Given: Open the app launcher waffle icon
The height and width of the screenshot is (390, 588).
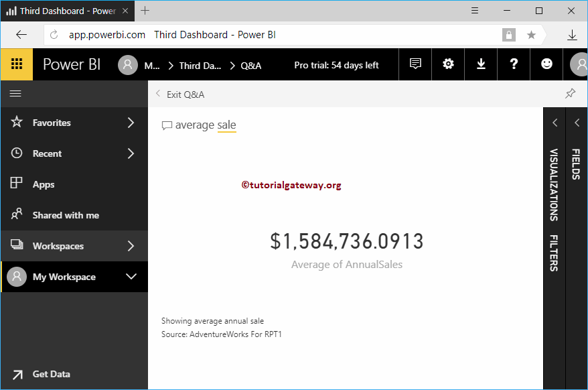Looking at the screenshot, I should pyautogui.click(x=16, y=64).
